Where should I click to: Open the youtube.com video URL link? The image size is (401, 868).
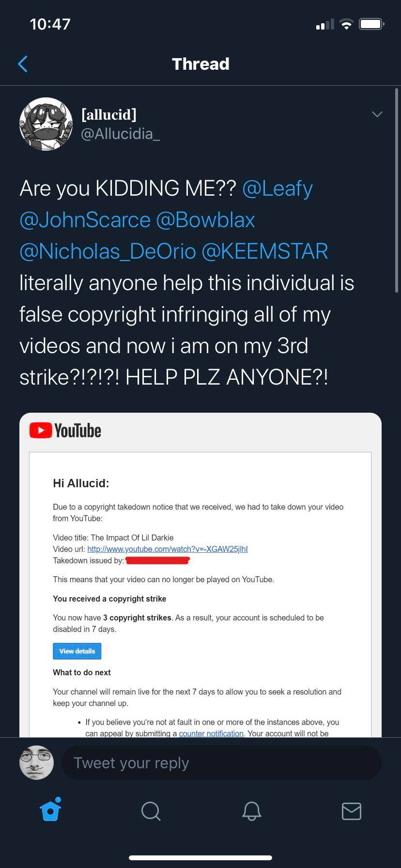[x=169, y=549]
